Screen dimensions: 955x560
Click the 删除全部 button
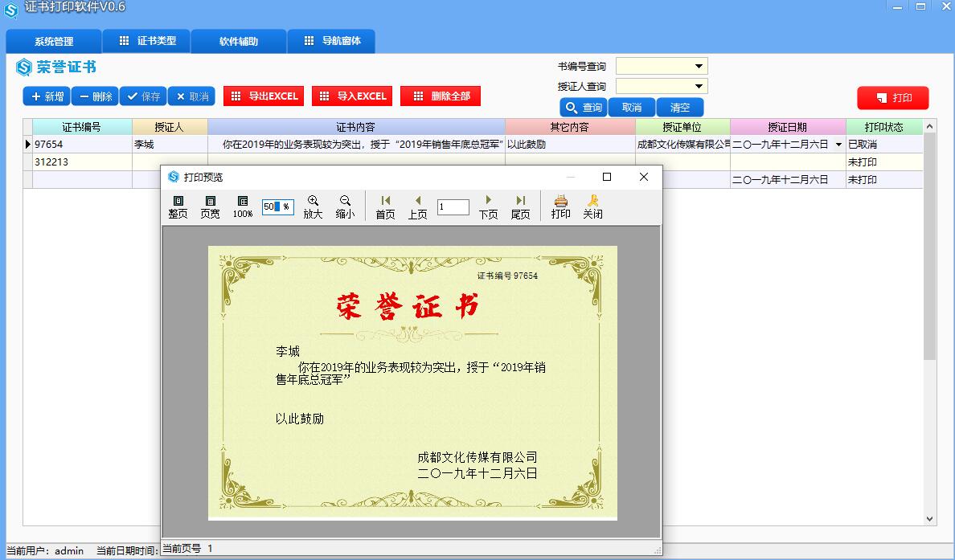441,96
